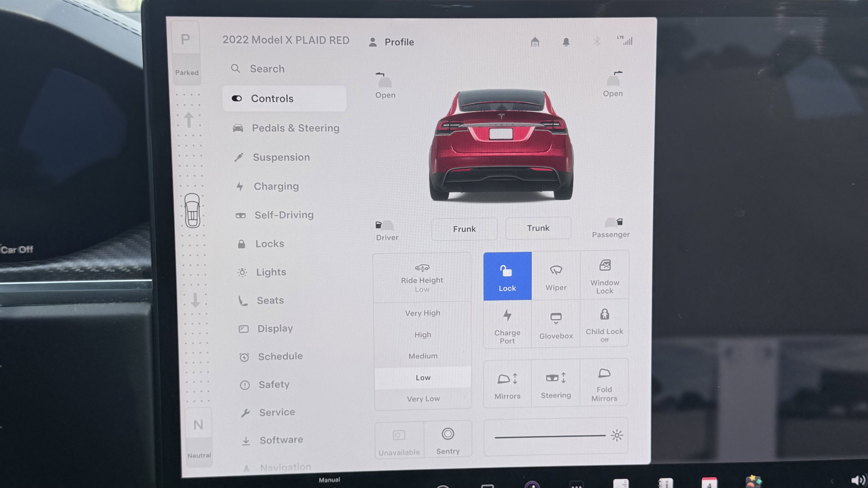Open the Safety menu
This screenshot has width=868, height=488.
(x=264, y=385)
